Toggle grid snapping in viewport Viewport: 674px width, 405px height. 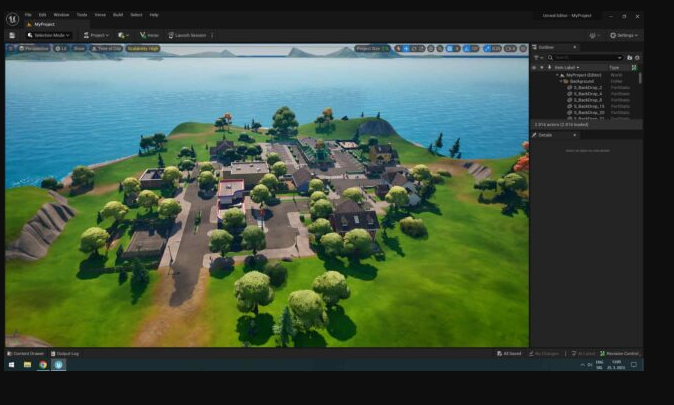point(450,49)
